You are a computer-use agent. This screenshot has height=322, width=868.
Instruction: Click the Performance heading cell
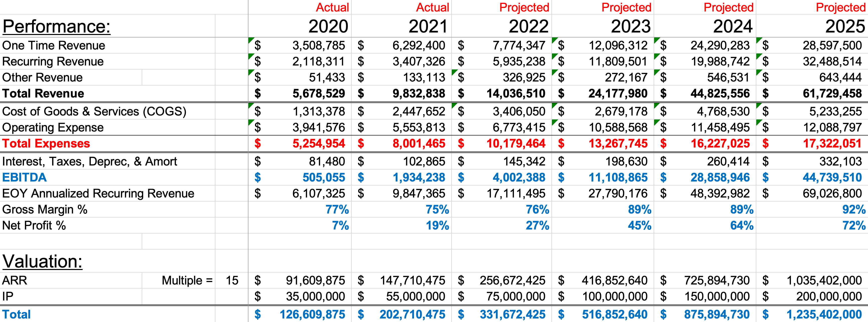tap(57, 26)
